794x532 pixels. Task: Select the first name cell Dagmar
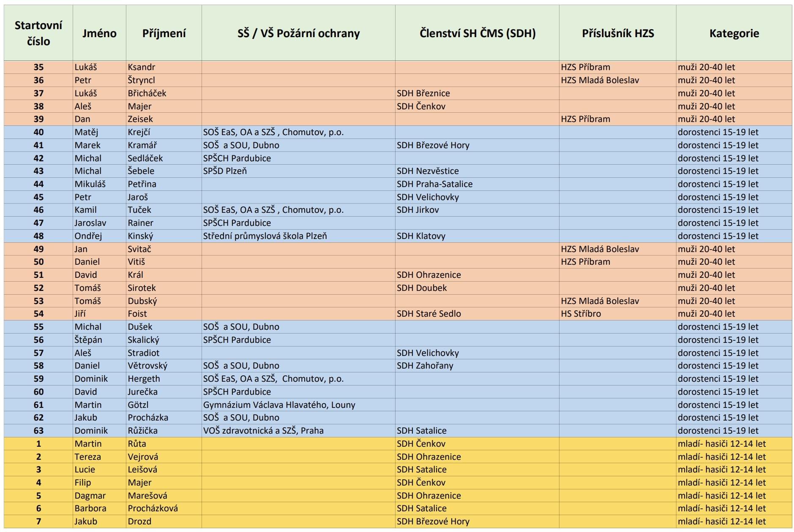(99, 496)
